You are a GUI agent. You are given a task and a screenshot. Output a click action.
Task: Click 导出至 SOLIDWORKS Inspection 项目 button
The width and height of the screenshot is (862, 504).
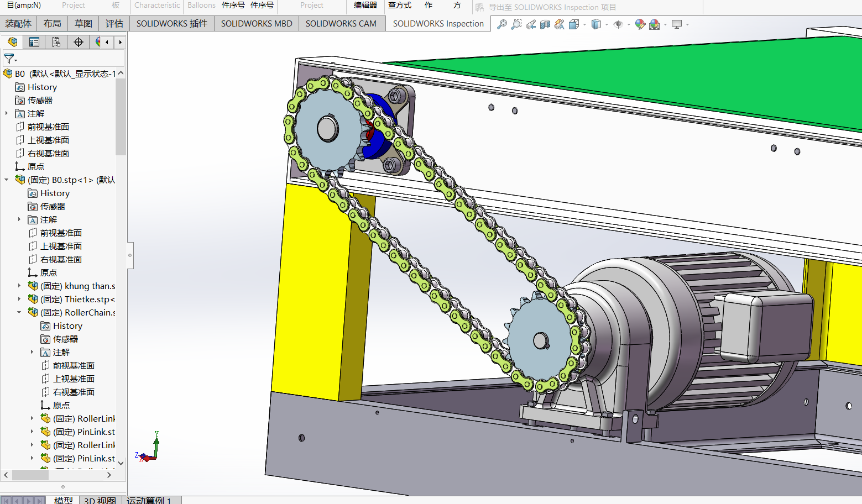546,7
